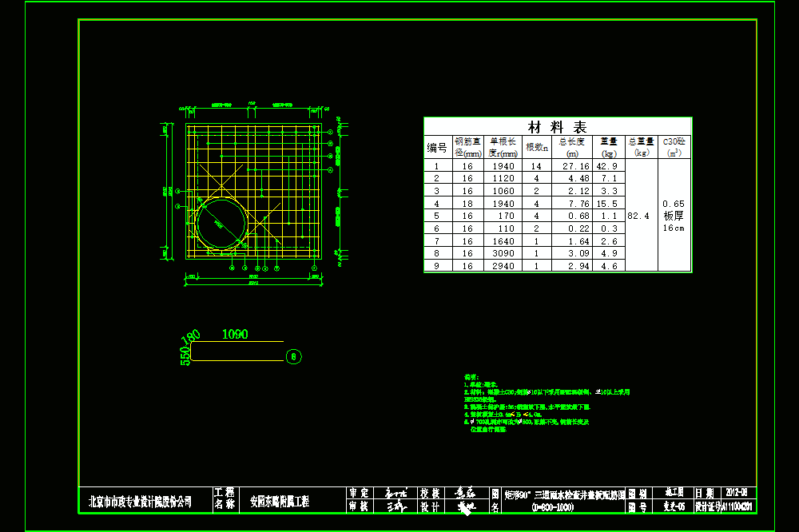Click the total weight value 82.4

point(638,216)
